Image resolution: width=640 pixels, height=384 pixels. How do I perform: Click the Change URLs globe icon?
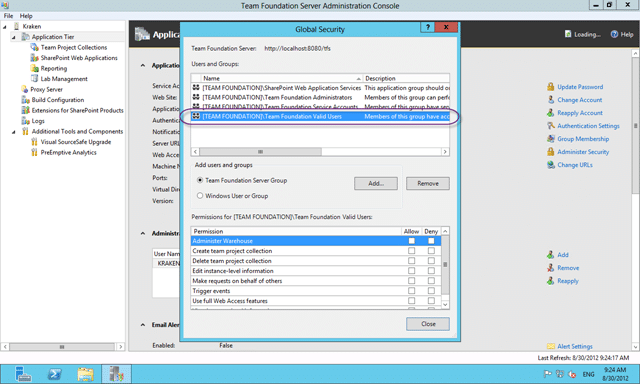pyautogui.click(x=551, y=165)
